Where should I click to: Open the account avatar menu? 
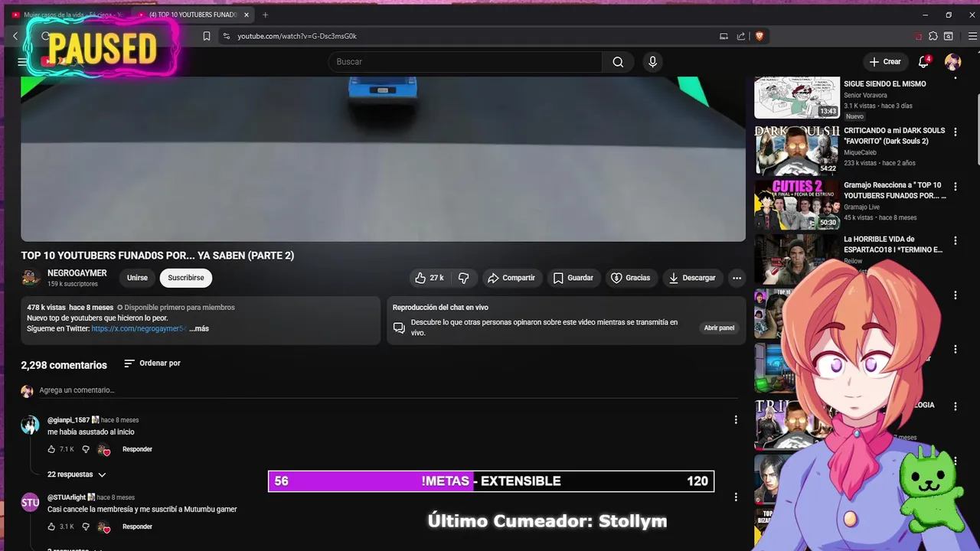[x=952, y=62]
